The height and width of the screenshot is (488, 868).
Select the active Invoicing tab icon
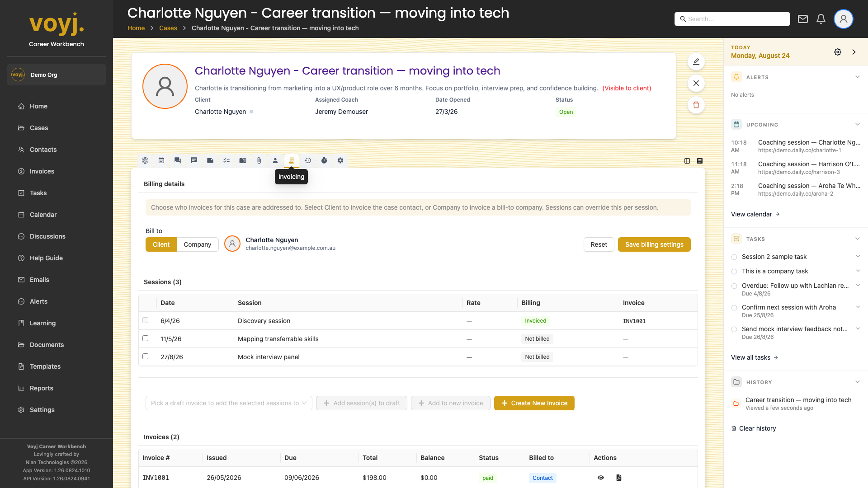(x=292, y=160)
